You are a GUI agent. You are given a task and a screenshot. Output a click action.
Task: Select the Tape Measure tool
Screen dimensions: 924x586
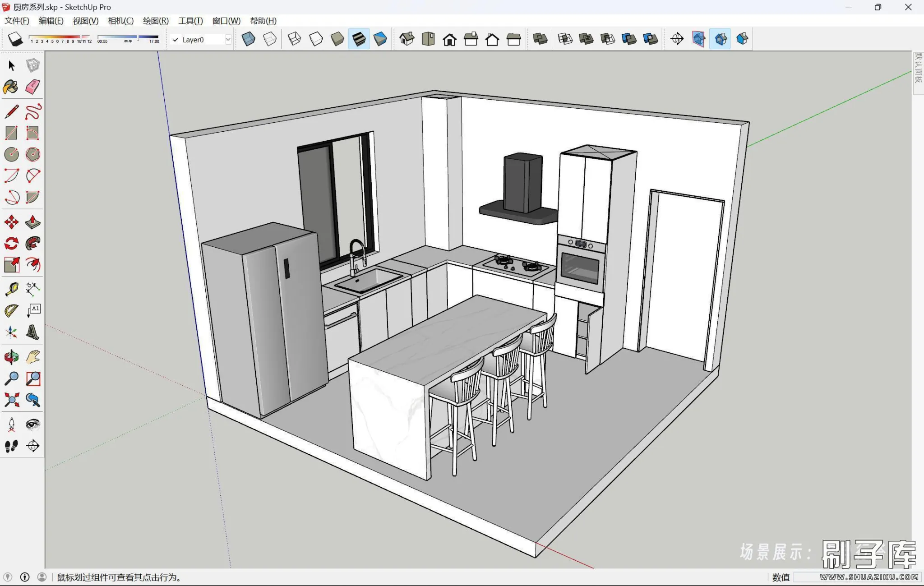click(x=11, y=289)
